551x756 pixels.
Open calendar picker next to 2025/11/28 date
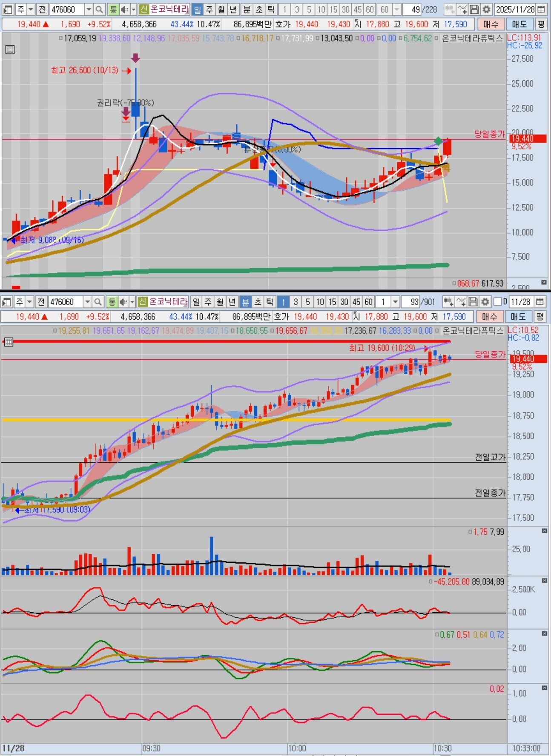(x=542, y=9)
